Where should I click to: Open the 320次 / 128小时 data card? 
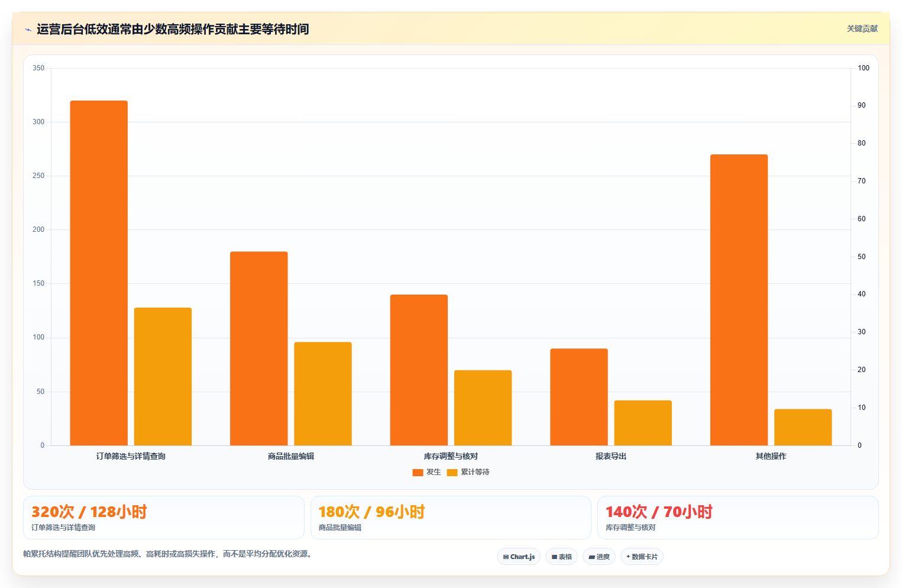tap(164, 518)
